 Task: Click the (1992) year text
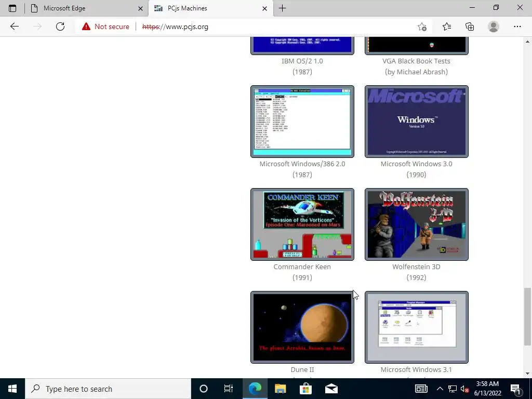click(x=416, y=277)
